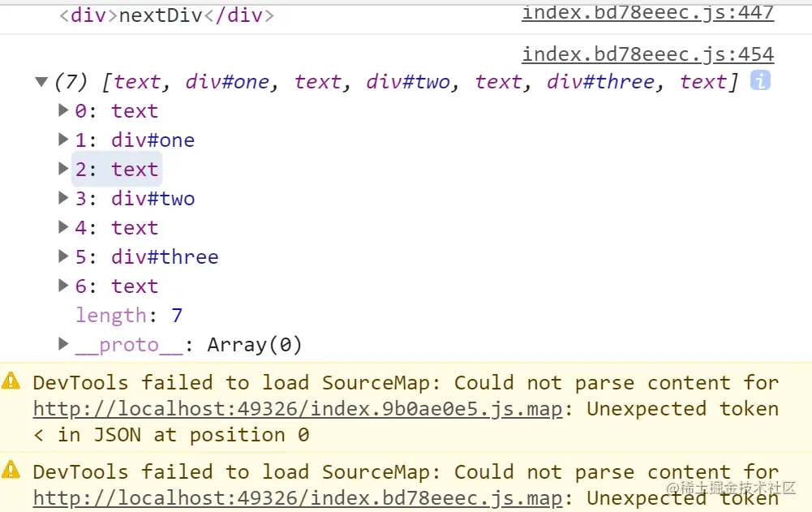
Task: Expand the arrow for item 5: div#three
Action: 63,256
